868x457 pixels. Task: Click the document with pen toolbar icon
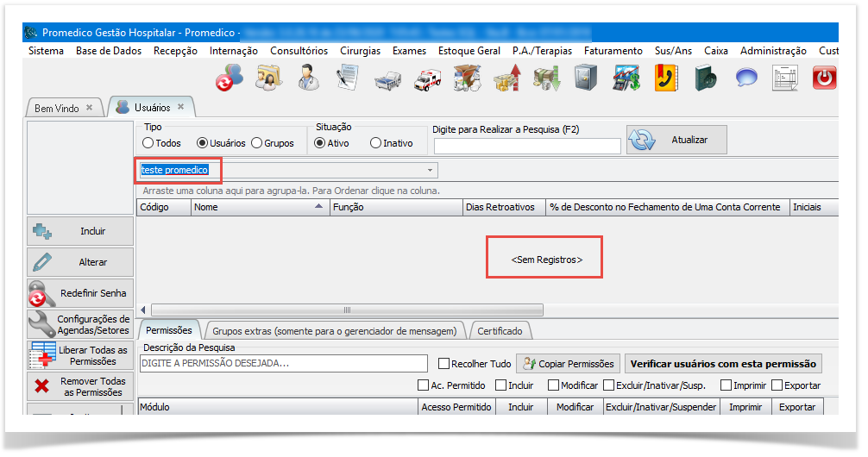(x=348, y=78)
